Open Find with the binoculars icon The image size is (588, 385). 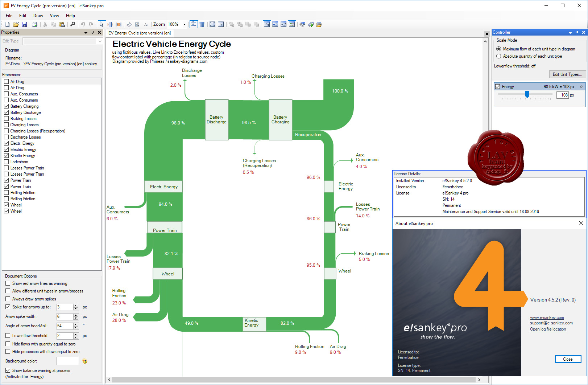73,24
